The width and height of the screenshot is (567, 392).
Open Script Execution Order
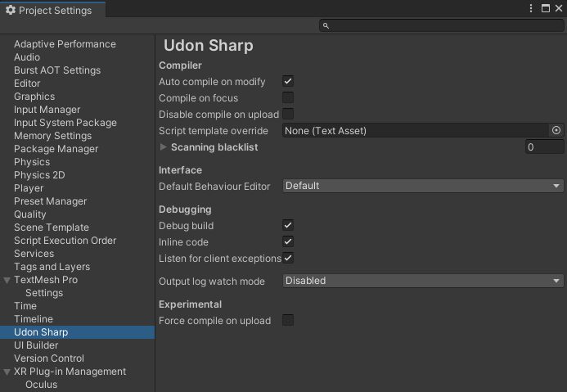[x=65, y=241]
